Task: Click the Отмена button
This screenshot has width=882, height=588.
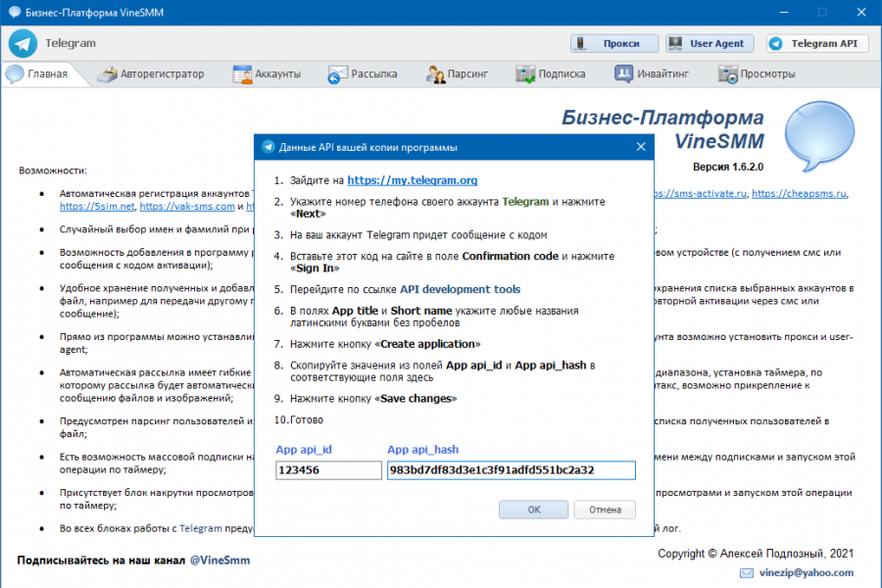Action: pos(605,510)
